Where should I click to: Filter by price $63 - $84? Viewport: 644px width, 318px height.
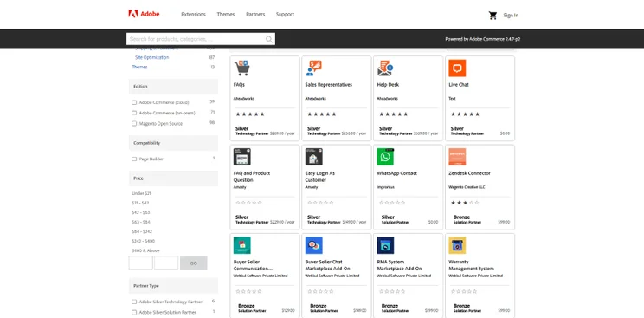[141, 222]
